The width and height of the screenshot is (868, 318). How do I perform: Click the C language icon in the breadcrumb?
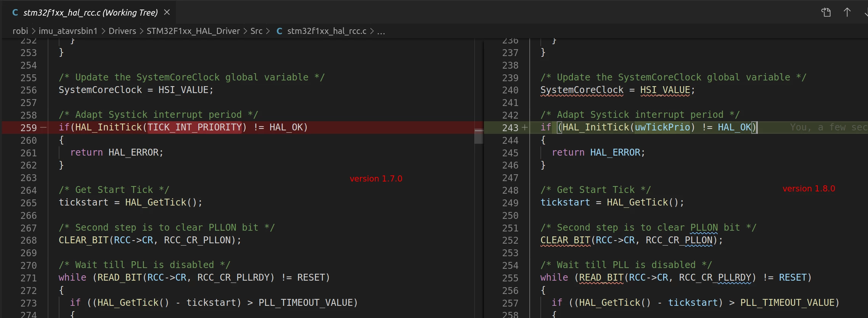click(x=279, y=31)
